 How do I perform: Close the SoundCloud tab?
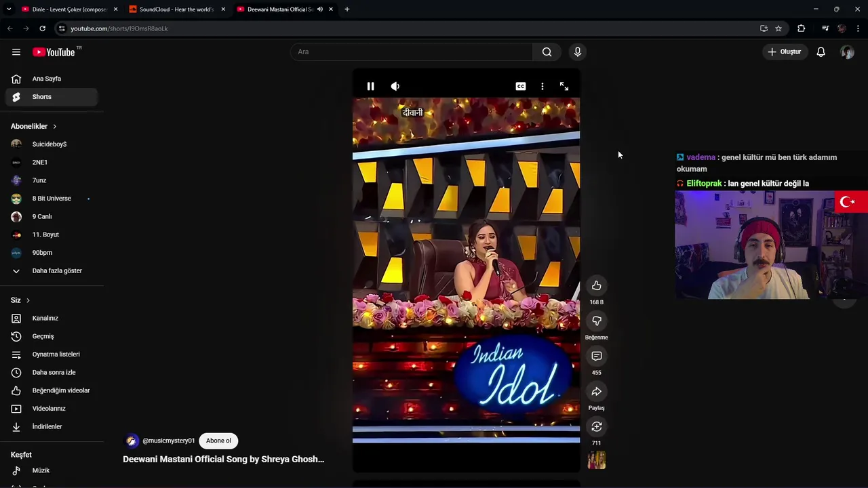[223, 9]
